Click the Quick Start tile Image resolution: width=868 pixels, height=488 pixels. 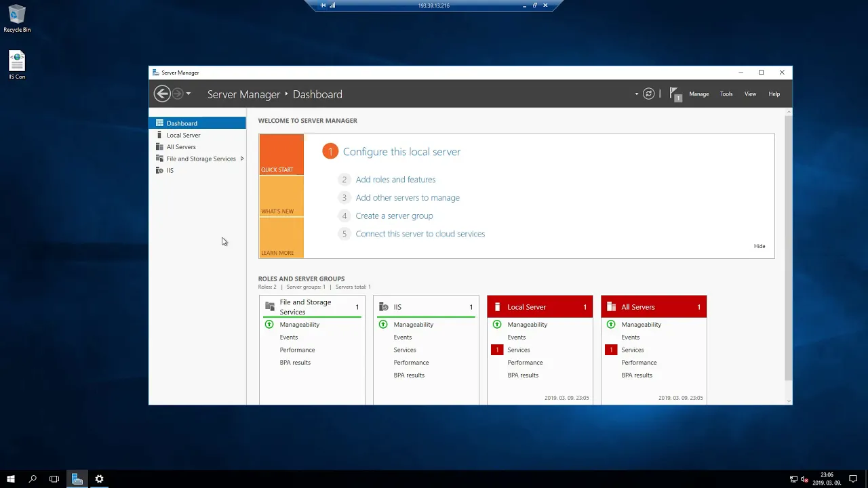click(x=281, y=155)
